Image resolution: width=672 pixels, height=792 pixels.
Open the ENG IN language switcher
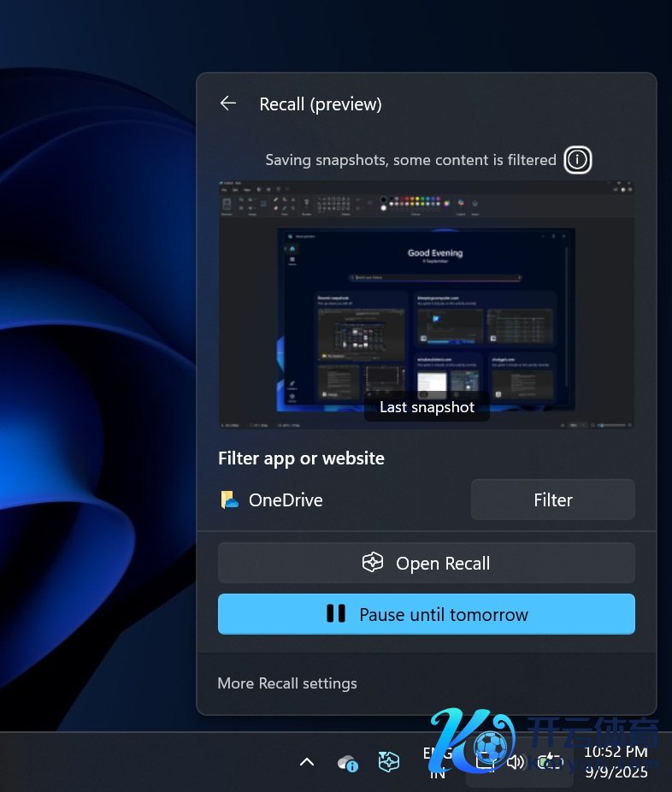tap(437, 762)
